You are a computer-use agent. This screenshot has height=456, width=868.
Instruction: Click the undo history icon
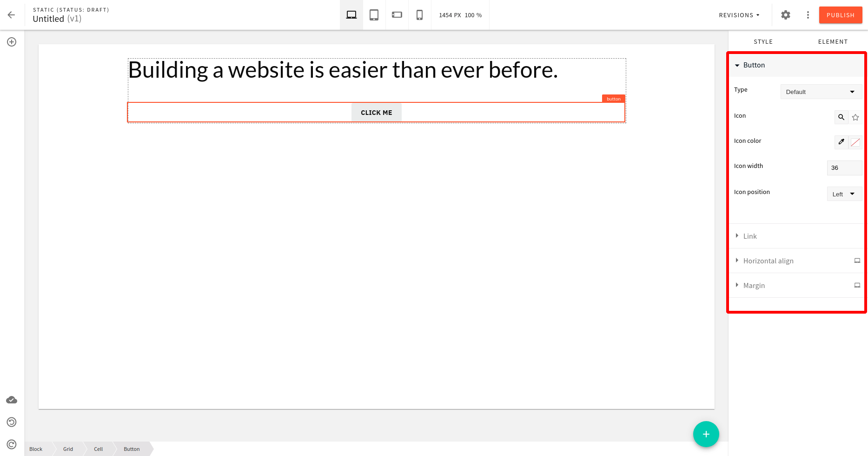11,422
